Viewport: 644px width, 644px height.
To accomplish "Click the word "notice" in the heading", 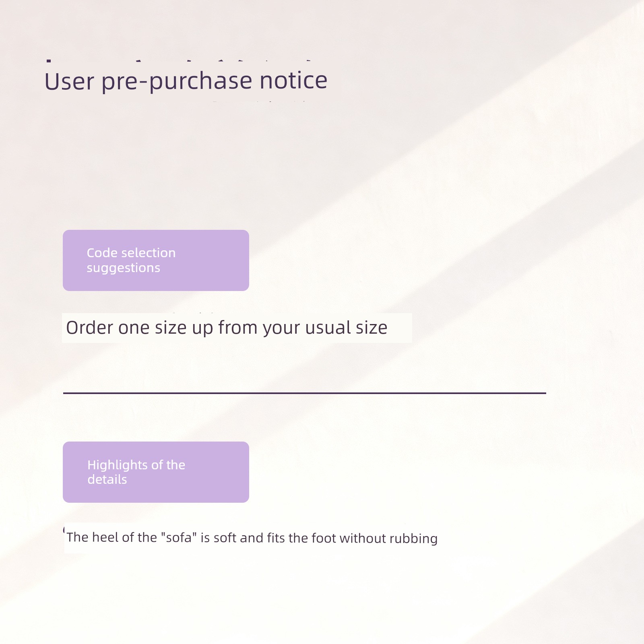I will (293, 80).
